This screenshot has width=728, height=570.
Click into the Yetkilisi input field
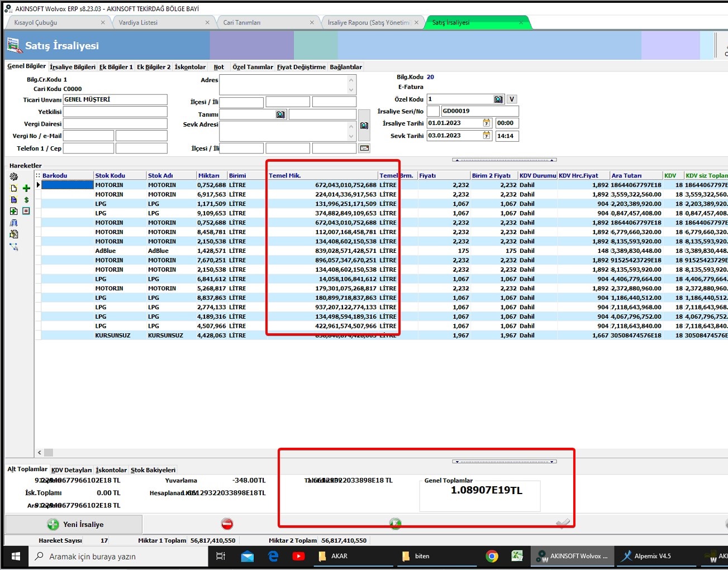(115, 112)
